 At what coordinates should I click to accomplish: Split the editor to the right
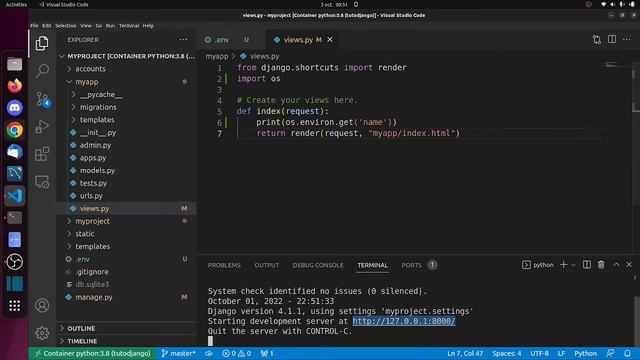point(612,40)
